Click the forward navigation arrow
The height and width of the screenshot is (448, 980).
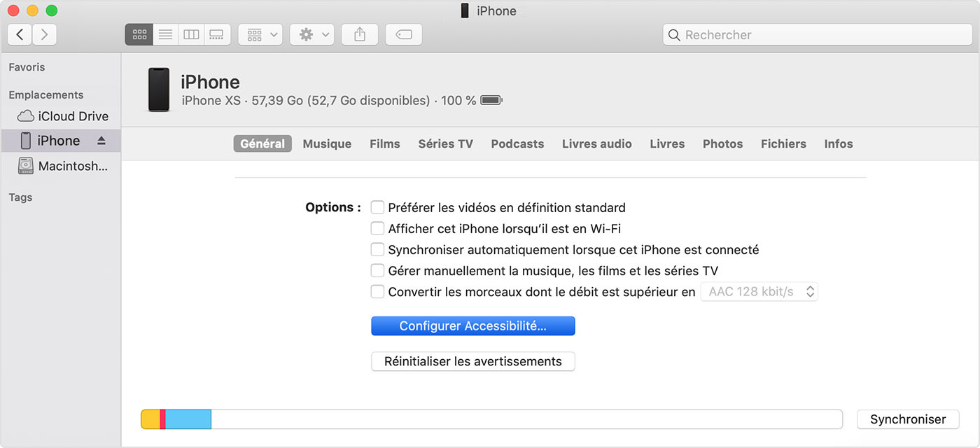pyautogui.click(x=44, y=34)
